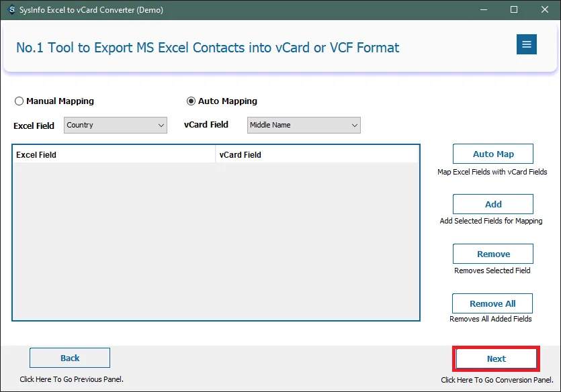Click the Add button
The image size is (561, 392).
tap(493, 204)
